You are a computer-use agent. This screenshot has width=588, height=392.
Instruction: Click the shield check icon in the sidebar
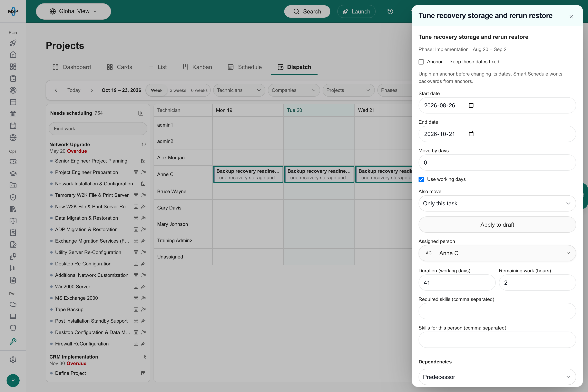[13, 197]
